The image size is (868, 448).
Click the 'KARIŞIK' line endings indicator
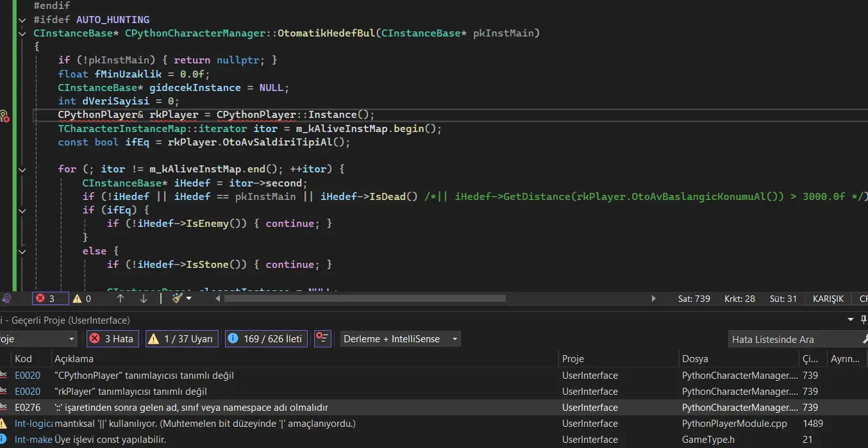coord(828,299)
